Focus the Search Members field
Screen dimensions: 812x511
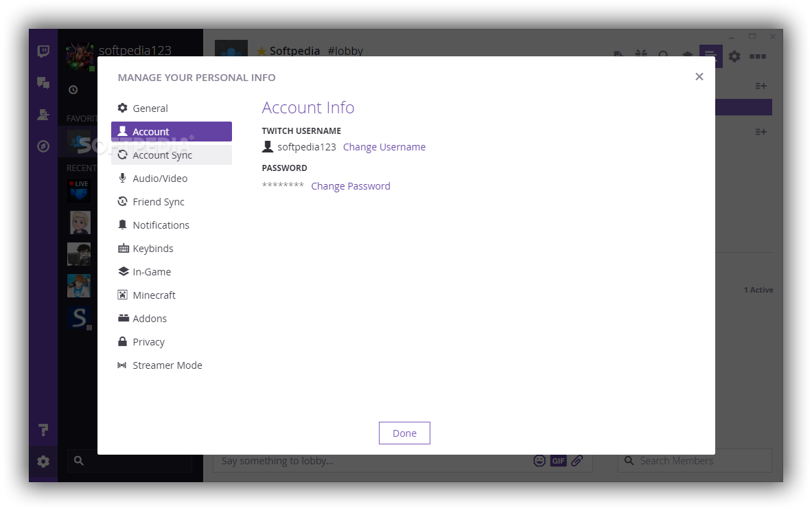point(695,460)
